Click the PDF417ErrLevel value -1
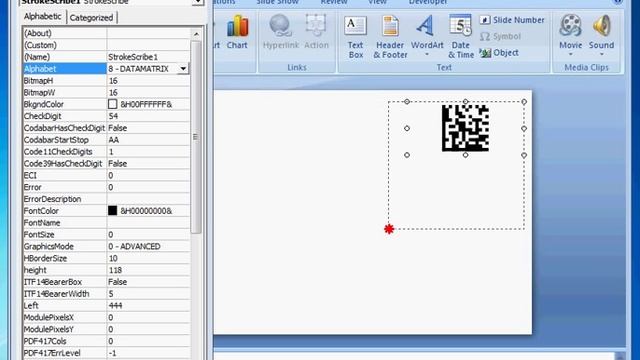Screen dimensions: 640x360 pyautogui.click(x=148, y=353)
